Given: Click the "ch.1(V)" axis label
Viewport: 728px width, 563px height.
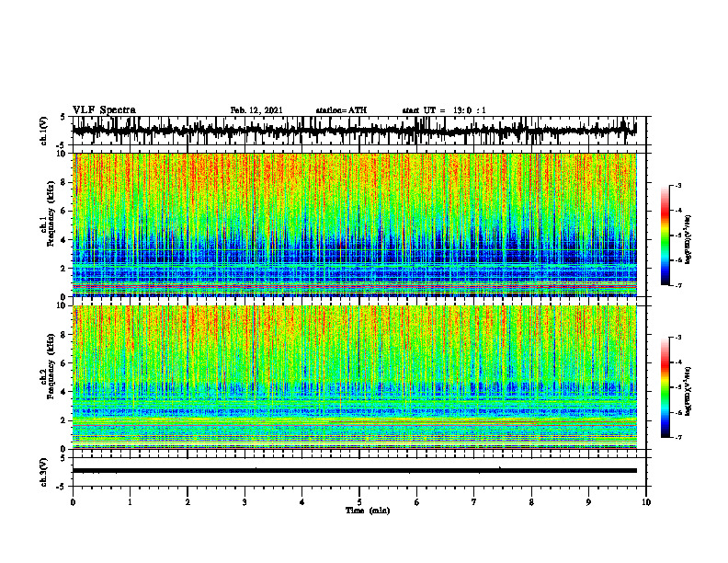Looking at the screenshot, I should (44, 131).
